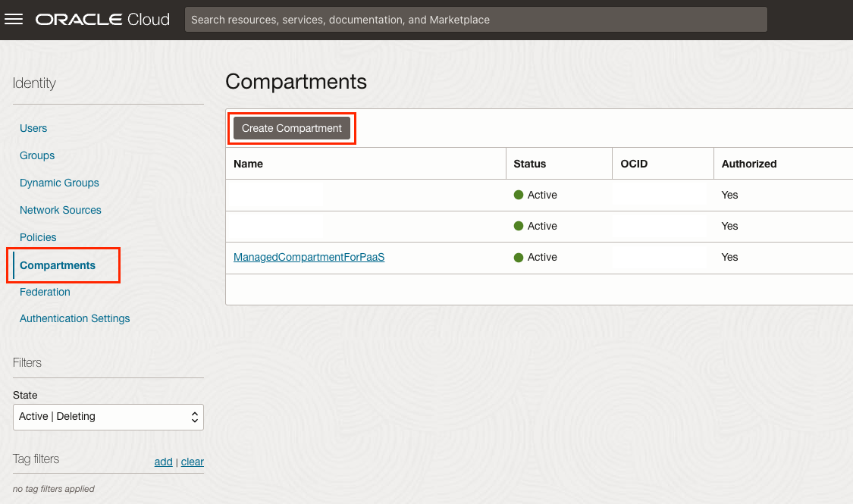The height and width of the screenshot is (504, 853).
Task: Click the Identity sidebar heading
Action: coord(34,83)
